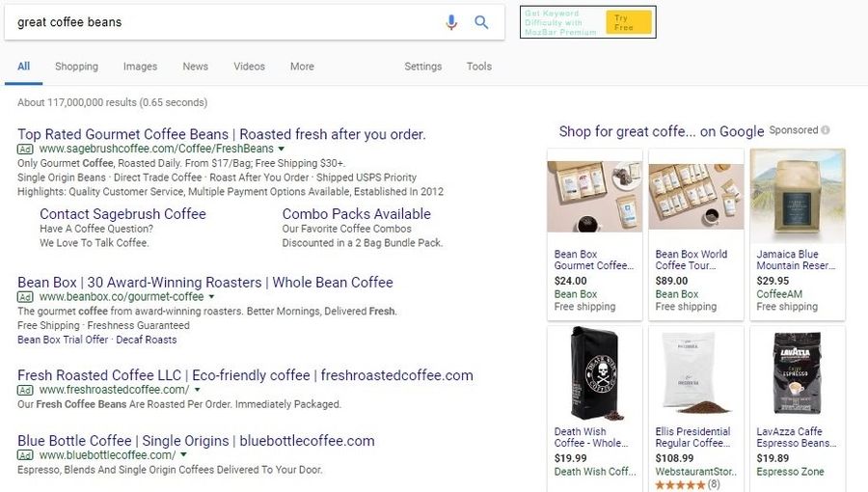Open the LavAzza Caffe Espresso Beans title
Screen dimensions: 868x492
point(797,437)
